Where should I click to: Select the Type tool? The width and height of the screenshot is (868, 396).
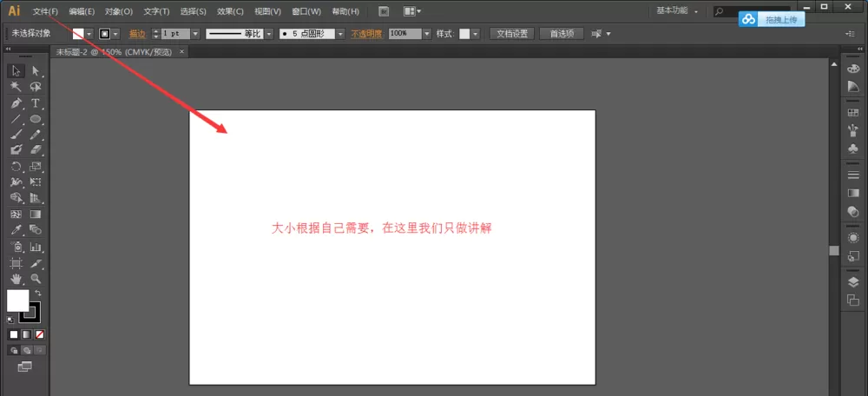36,103
